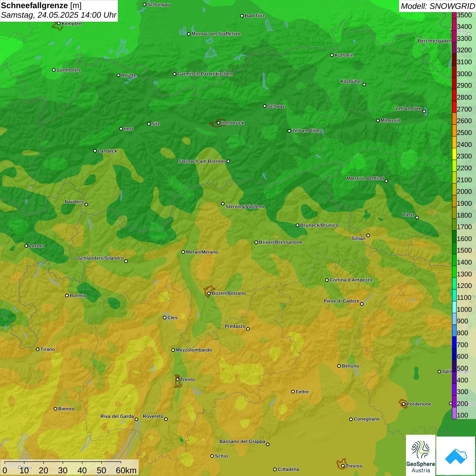Image resolution: width=476 pixels, height=476 pixels.
Task: Click the Pordenone city marker dot
Action: [x=404, y=404]
